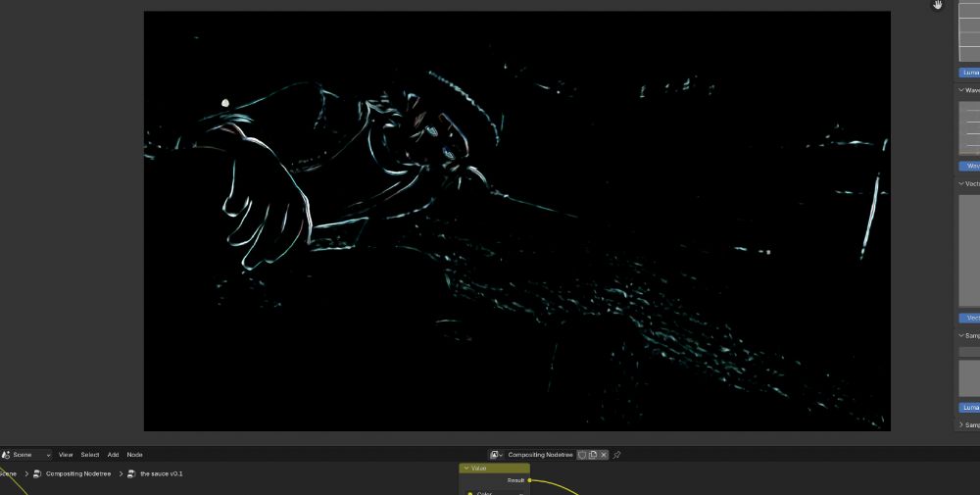Click the Vectorscope mode button under the scope
Image resolution: width=980 pixels, height=495 pixels.
click(x=969, y=319)
